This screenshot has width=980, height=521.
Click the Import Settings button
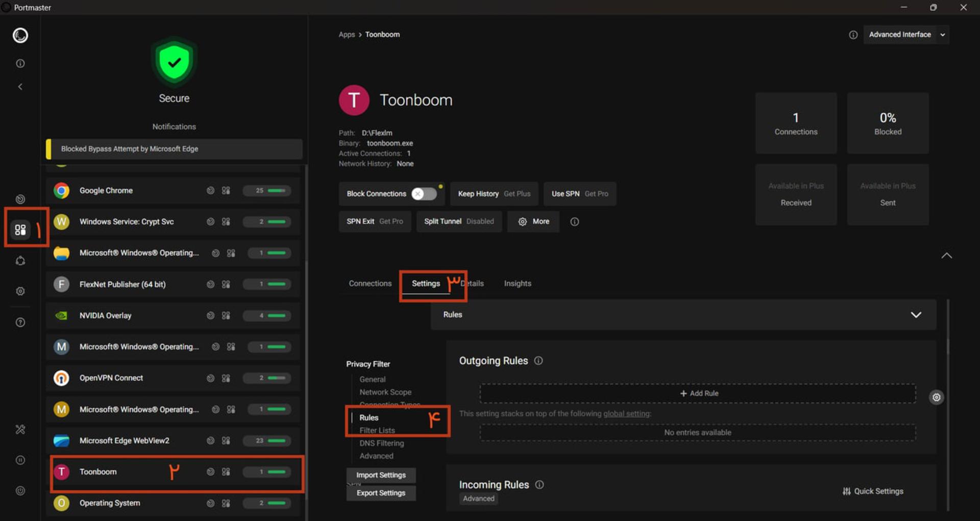tap(381, 475)
